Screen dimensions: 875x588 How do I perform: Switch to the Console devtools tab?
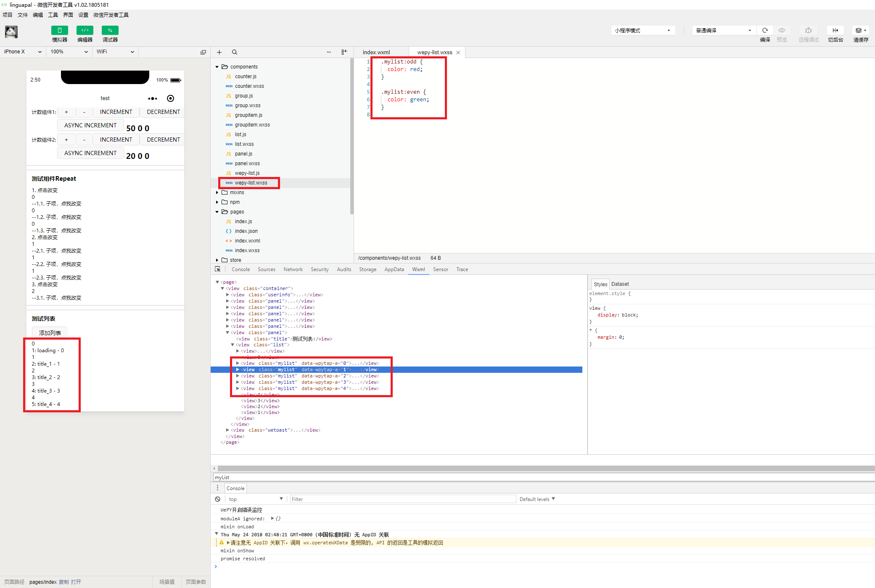241,269
